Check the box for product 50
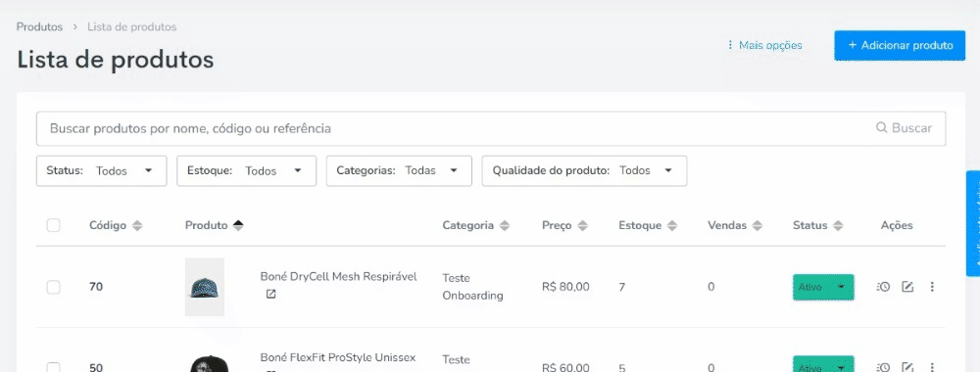980x372 pixels. tap(54, 367)
